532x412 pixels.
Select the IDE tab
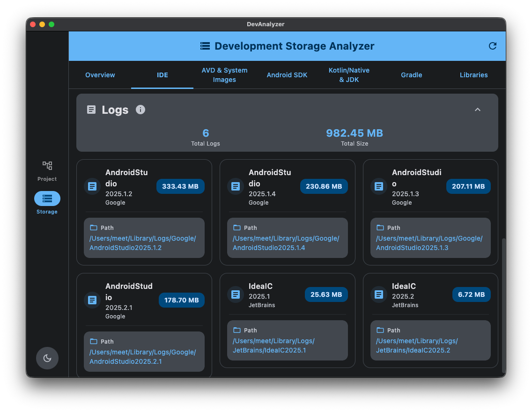[162, 75]
